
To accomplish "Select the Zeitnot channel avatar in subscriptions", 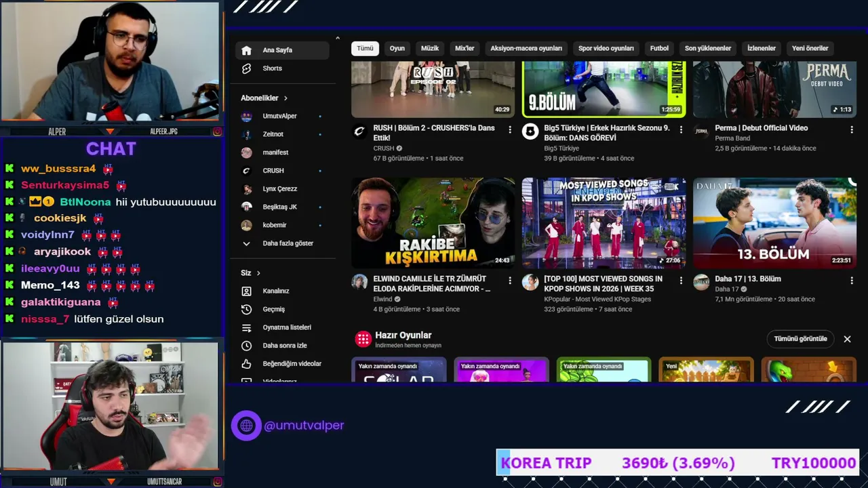I will click(x=247, y=134).
